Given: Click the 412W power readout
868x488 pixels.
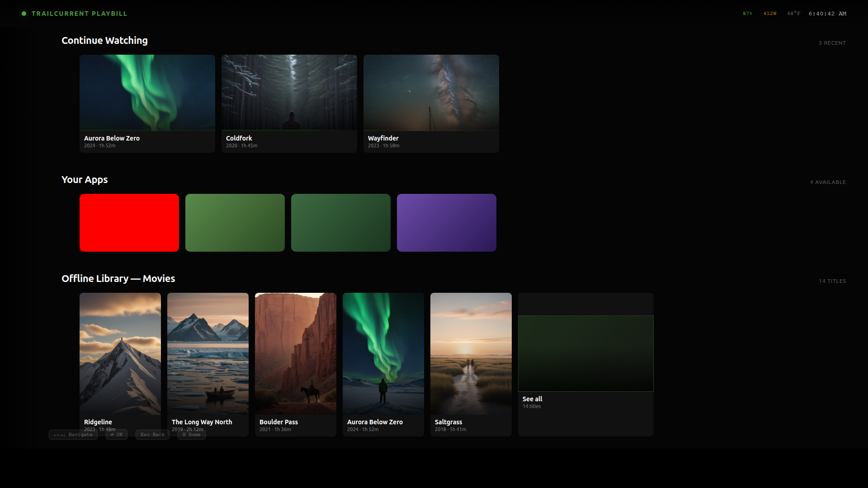Looking at the screenshot, I should pyautogui.click(x=770, y=14).
